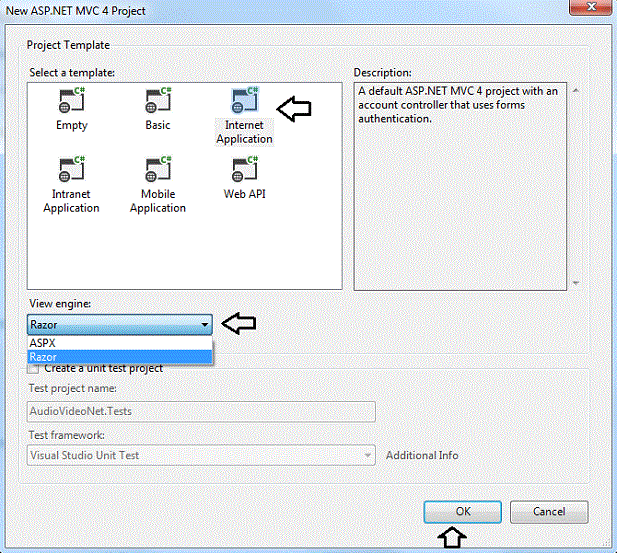Close the New ASP.NET MVC 4 Project dialog
The height and width of the screenshot is (554, 617).
tap(591, 7)
